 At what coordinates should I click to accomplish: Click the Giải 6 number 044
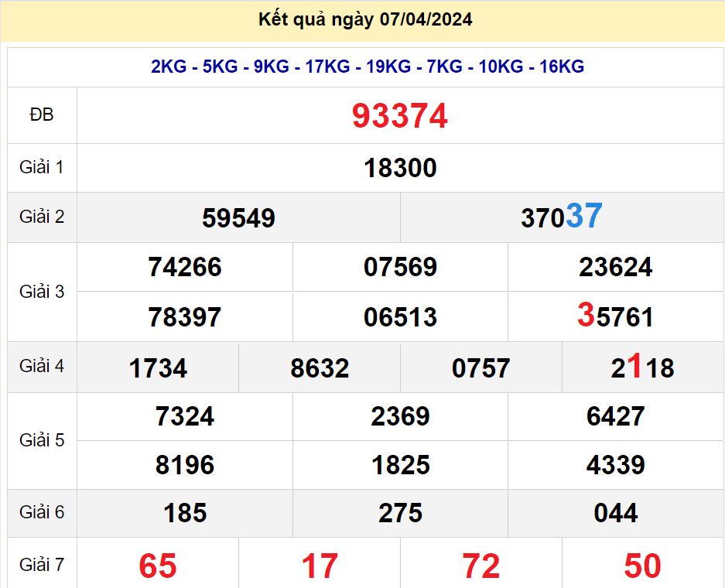pos(615,513)
